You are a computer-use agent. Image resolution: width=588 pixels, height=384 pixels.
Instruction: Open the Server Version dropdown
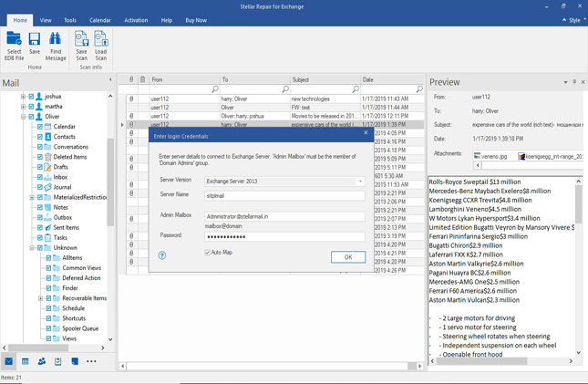click(360, 181)
